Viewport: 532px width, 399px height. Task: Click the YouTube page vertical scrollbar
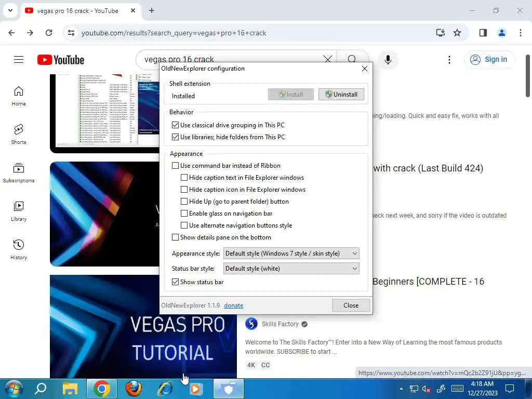click(528, 75)
